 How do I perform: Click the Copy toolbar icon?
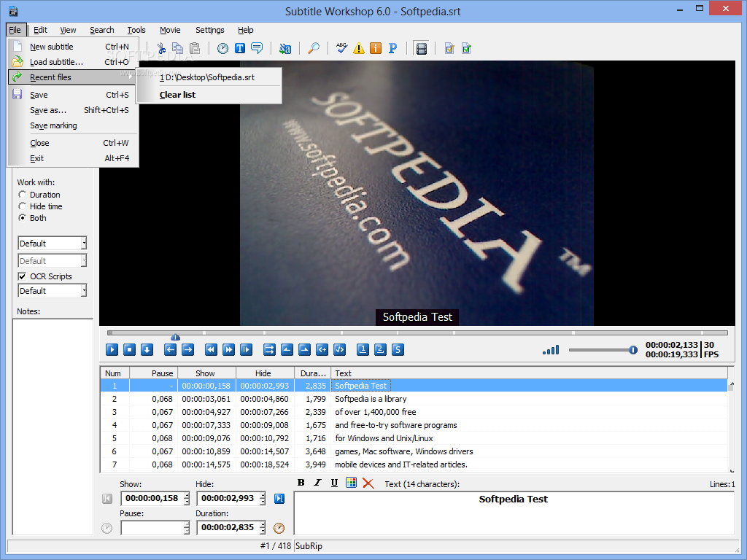(178, 49)
